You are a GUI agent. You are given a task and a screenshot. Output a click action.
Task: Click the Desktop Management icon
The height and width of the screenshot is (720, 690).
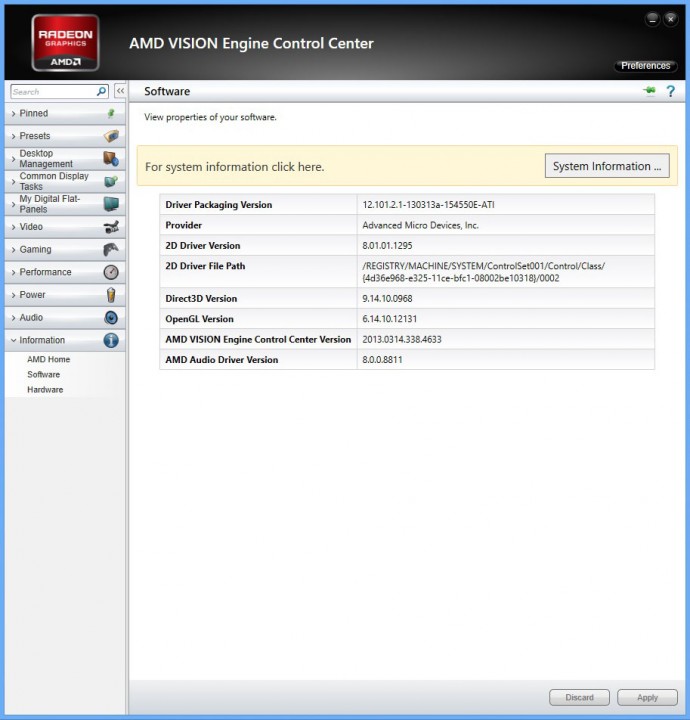(111, 159)
